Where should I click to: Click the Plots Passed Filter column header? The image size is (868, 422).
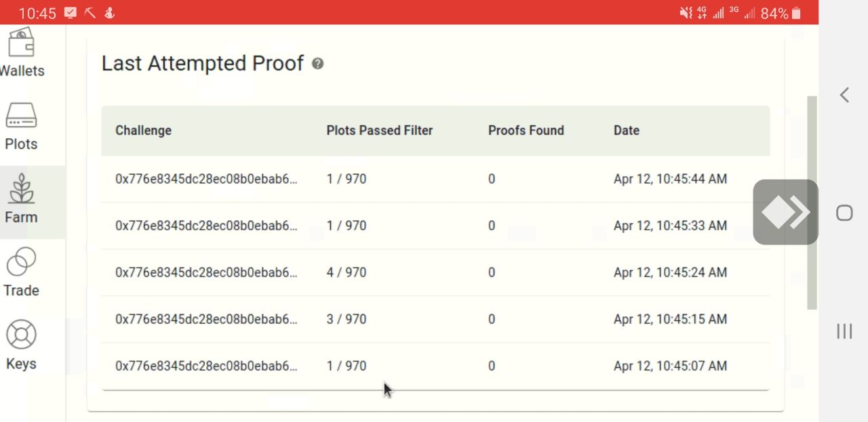click(380, 131)
